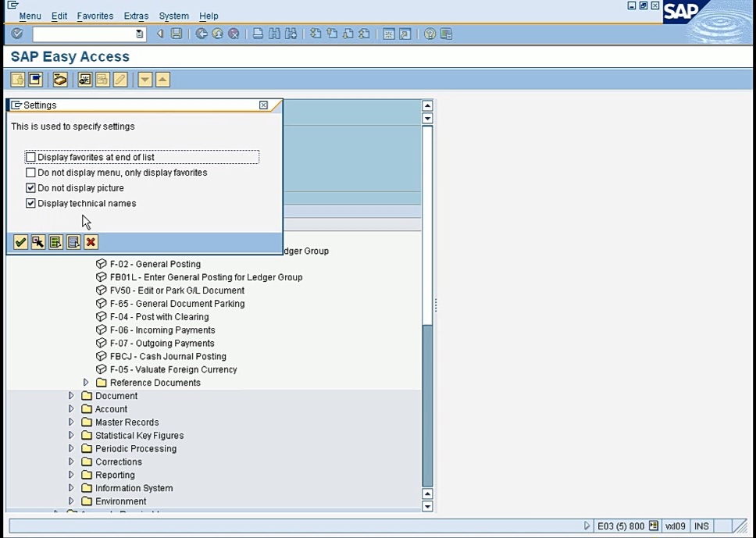Click the Customize Local Layout icon

(x=446, y=34)
